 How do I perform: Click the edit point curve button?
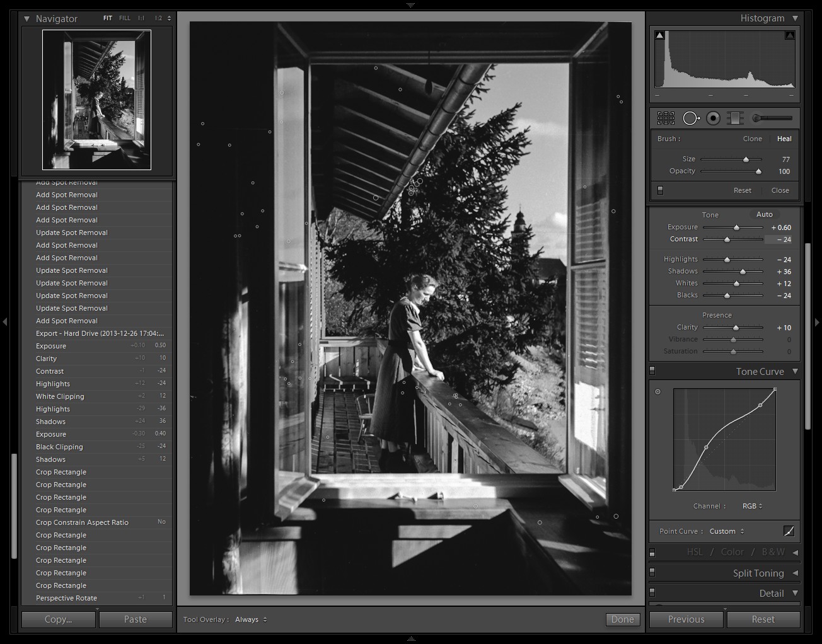pos(789,531)
